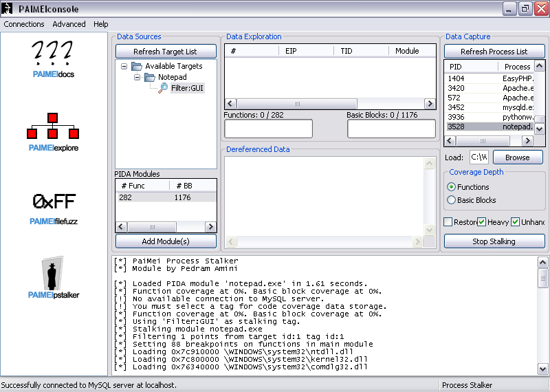The width and height of the screenshot is (550, 392).
Task: Click the Refresh Target List button
Action: click(165, 52)
